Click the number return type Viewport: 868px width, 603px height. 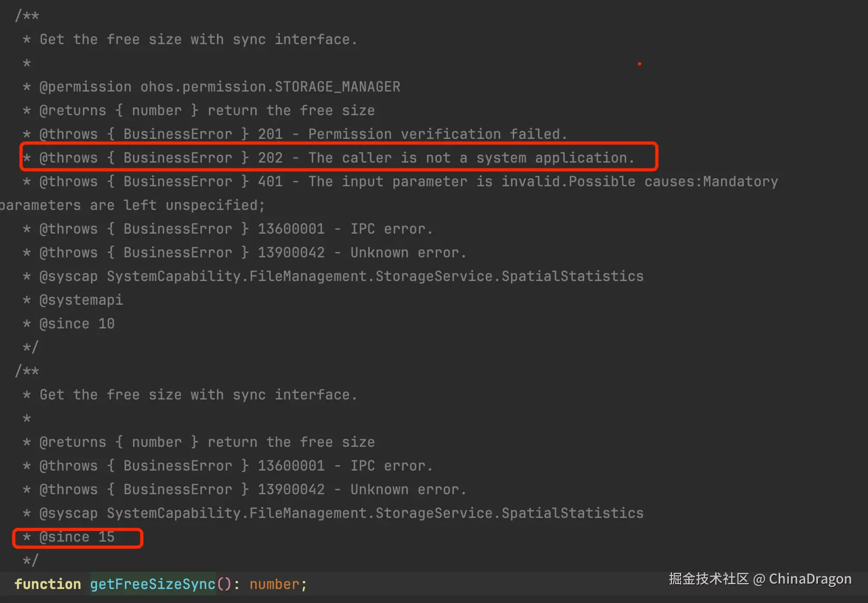(x=274, y=584)
